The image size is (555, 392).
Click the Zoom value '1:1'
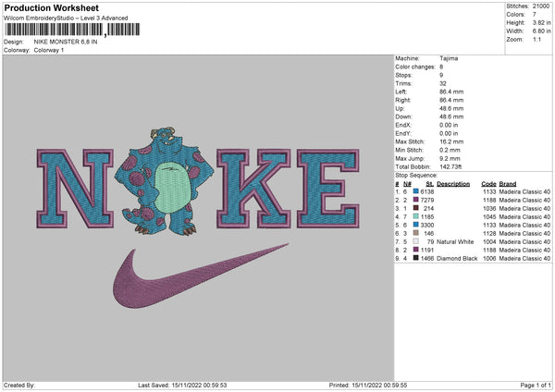click(536, 39)
